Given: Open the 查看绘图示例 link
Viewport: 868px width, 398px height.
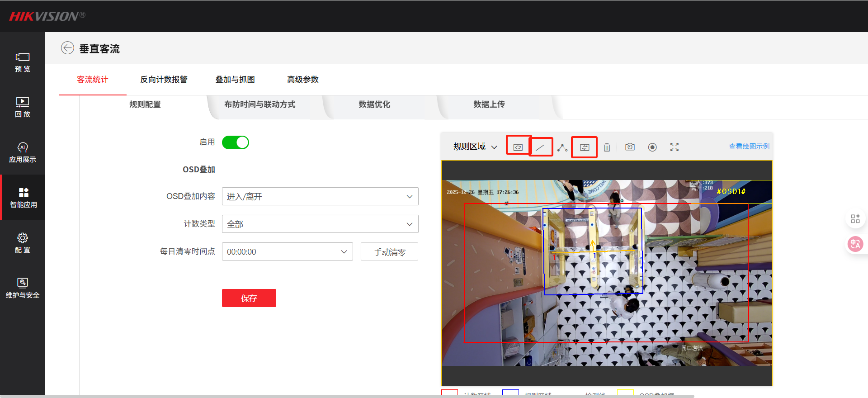Looking at the screenshot, I should pos(749,147).
